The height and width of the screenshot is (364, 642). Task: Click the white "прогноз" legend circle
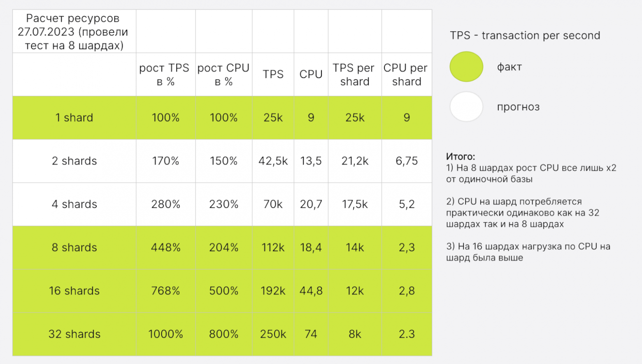click(466, 107)
